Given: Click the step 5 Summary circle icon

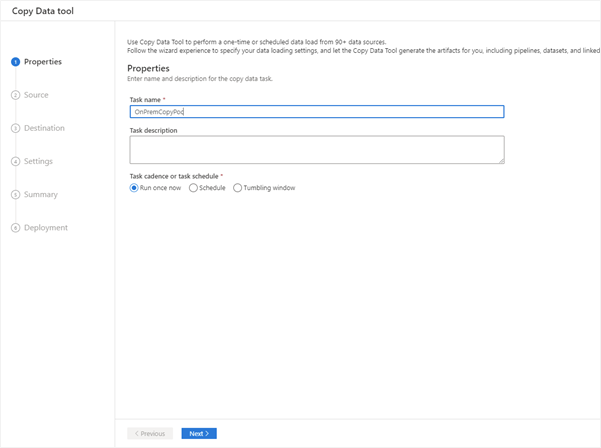Looking at the screenshot, I should pyautogui.click(x=15, y=195).
